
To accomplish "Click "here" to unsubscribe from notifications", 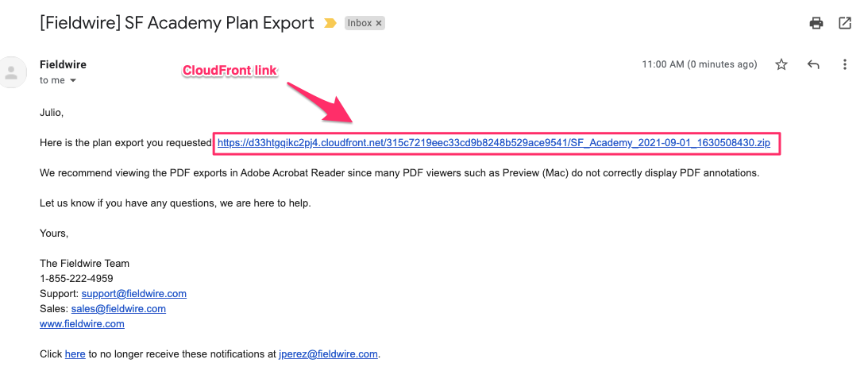I will point(75,353).
